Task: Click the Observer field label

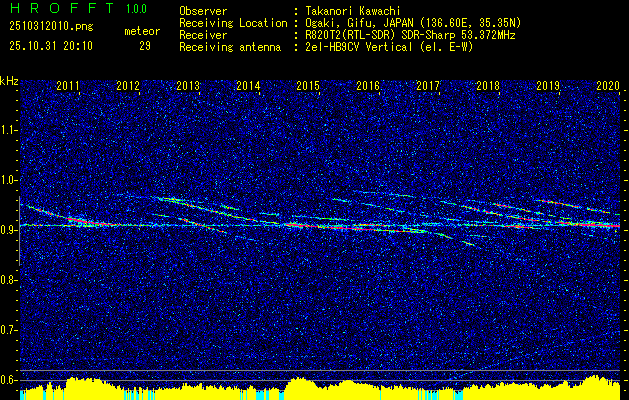Action: point(203,11)
